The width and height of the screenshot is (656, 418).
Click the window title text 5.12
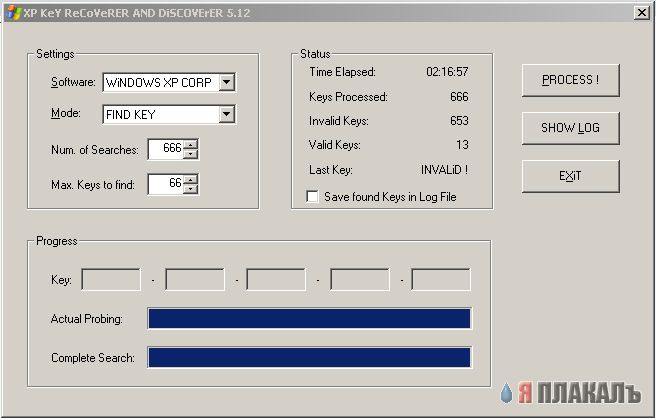(x=238, y=13)
